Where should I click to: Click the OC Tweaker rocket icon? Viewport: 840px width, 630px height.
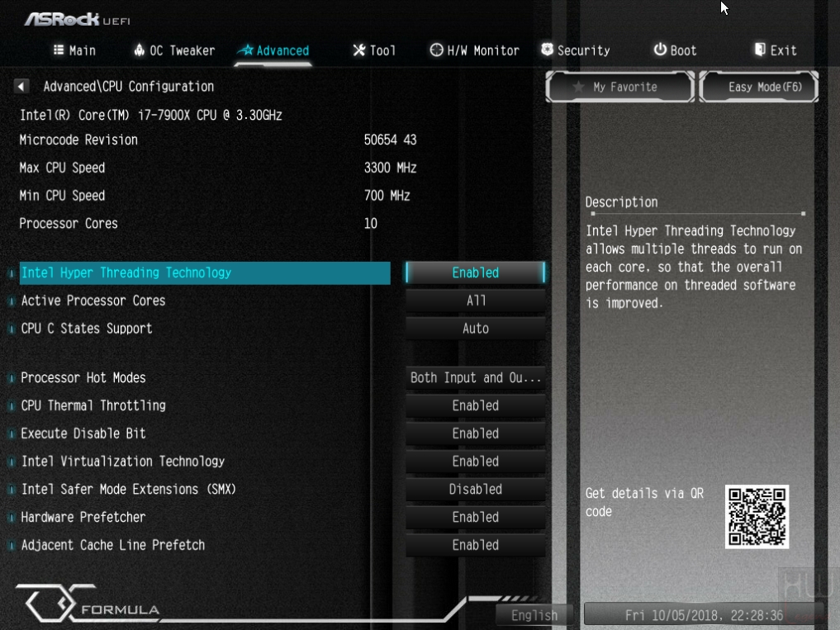[140, 50]
